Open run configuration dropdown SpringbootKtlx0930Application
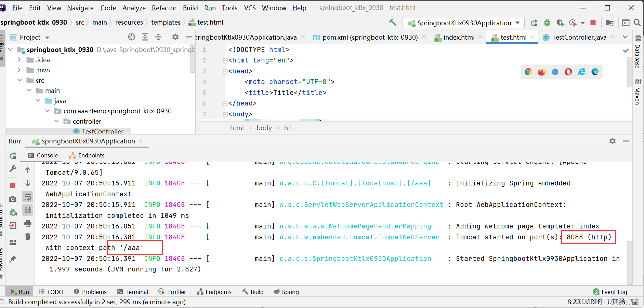Screen dimensions: 644x308 tap(463, 23)
